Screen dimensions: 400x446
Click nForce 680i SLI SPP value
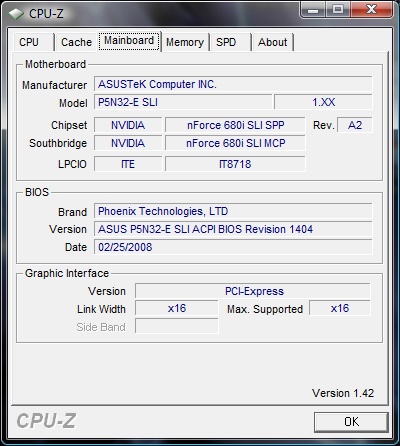(235, 125)
